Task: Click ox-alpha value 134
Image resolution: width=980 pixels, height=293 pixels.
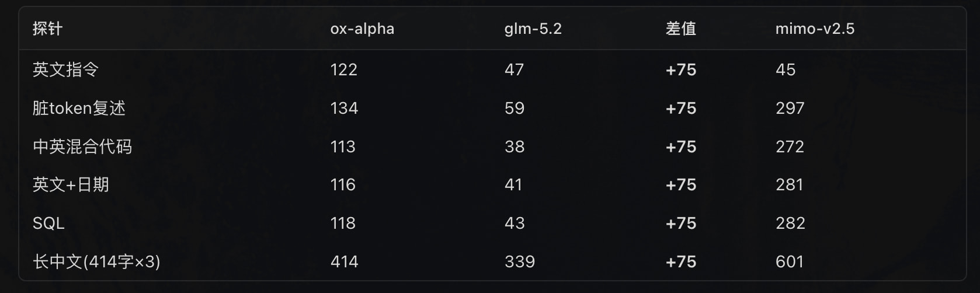Action: point(344,108)
